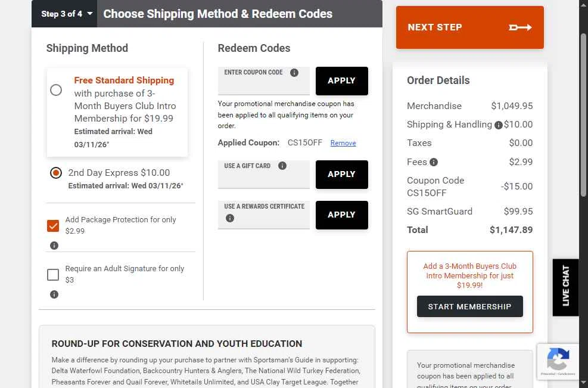Click the reCAPTCHA badge icon
588x388 pixels.
(x=557, y=361)
